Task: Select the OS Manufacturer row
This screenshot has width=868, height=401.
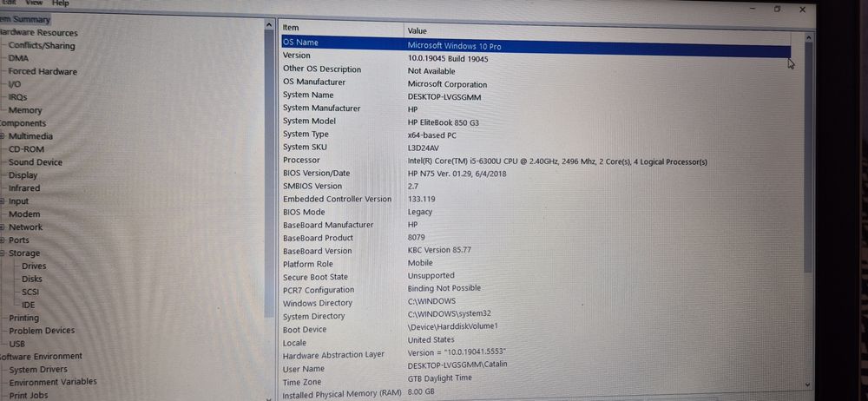Action: pyautogui.click(x=536, y=83)
